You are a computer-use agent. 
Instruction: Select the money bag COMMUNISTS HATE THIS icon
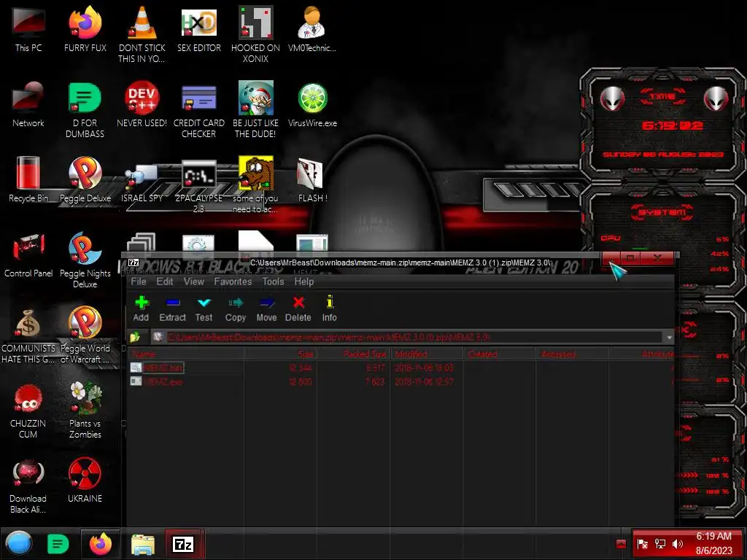click(28, 335)
